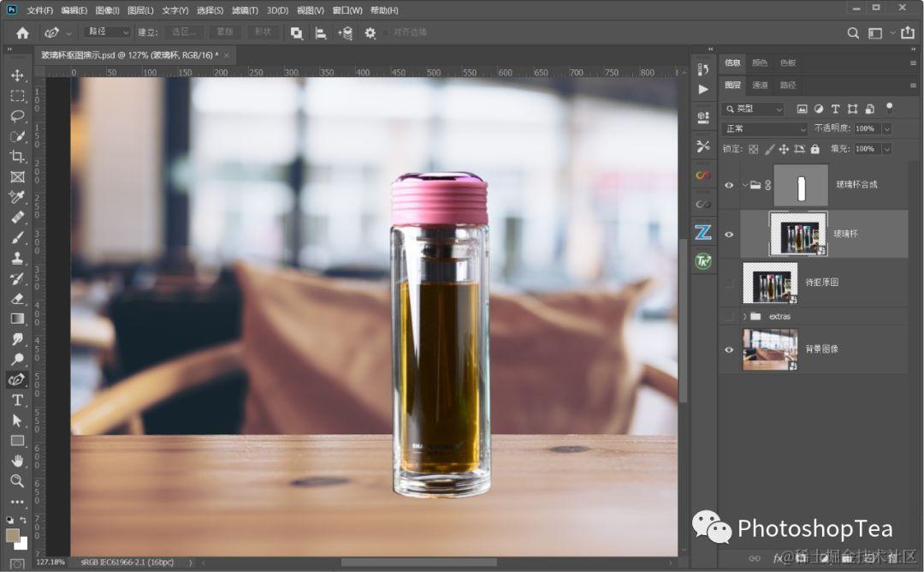Select the Path Selection tool
The image size is (924, 572).
(17, 420)
